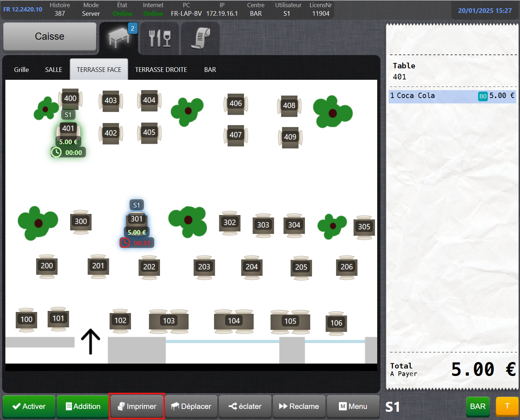Select table 401 with green timer
Screen dimensions: 520x420
[68, 129]
